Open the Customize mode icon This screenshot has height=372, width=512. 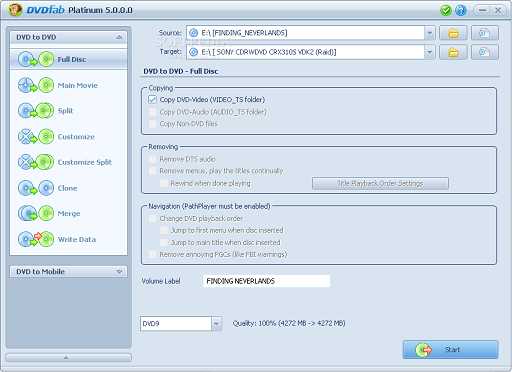pos(36,136)
